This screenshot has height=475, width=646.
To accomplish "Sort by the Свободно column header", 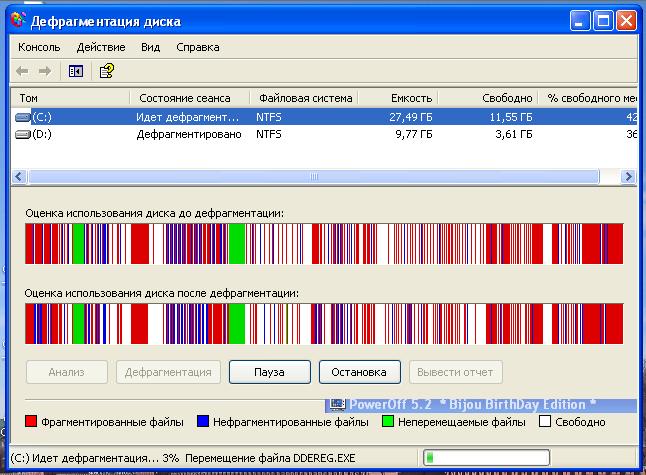I will pos(488,98).
